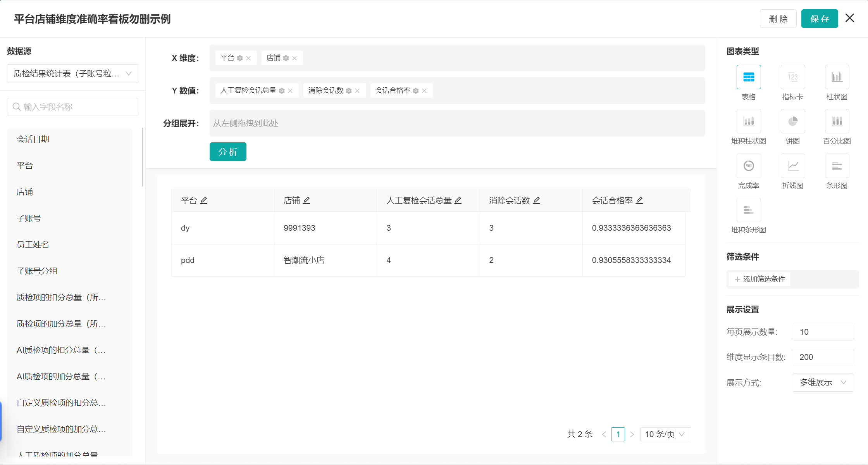Open settings gear for 店铺 dimension tag
Image resolution: width=868 pixels, height=465 pixels.
[286, 58]
